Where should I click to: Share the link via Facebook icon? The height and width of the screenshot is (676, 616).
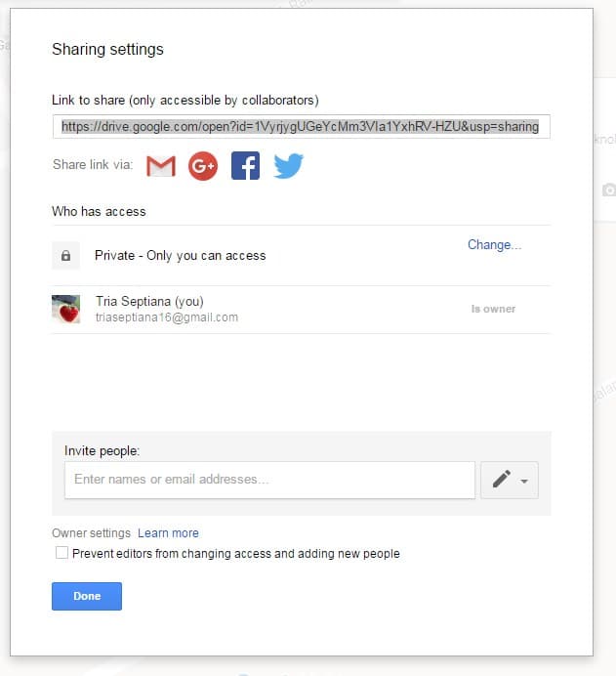click(245, 165)
